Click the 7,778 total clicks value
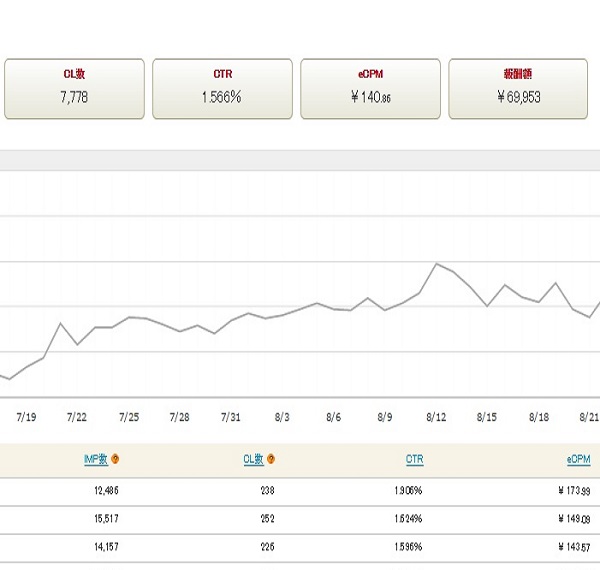600x570 pixels. 74,97
